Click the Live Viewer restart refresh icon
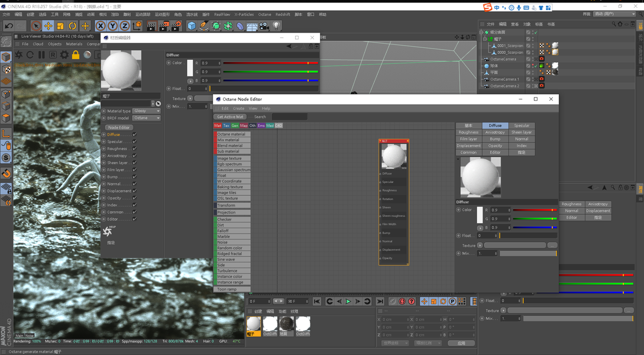This screenshot has width=644, height=355. point(30,54)
